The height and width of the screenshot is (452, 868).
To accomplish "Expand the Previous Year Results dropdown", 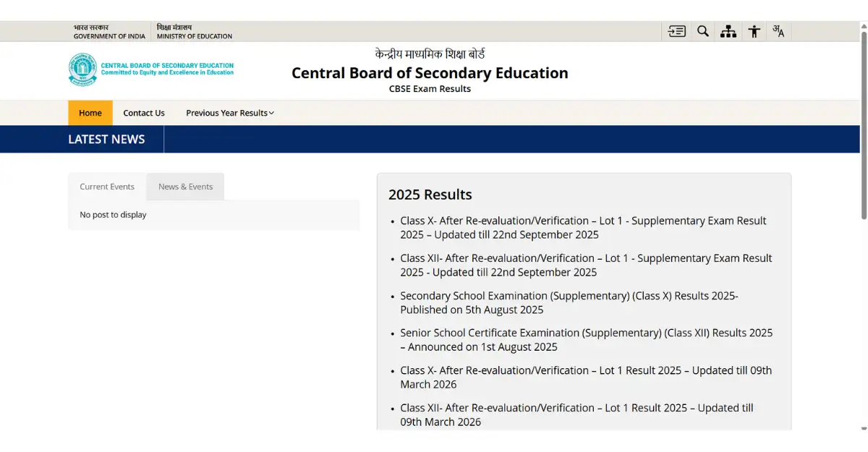I will click(229, 113).
